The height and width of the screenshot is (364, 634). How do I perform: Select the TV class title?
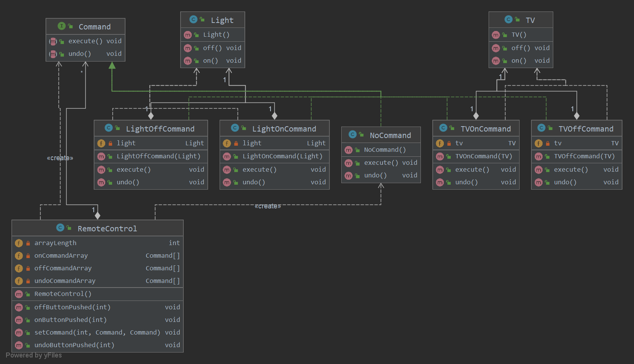pos(530,20)
